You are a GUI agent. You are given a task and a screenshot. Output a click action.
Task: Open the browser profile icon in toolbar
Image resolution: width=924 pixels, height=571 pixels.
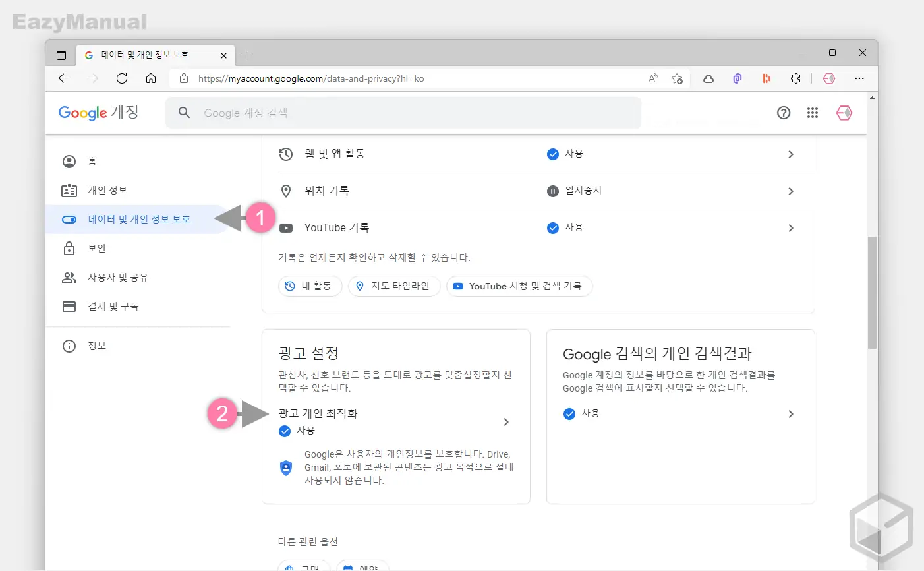click(x=829, y=78)
